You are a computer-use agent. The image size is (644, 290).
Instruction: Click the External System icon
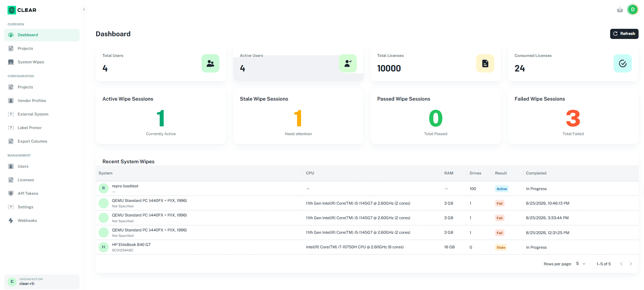pos(11,114)
